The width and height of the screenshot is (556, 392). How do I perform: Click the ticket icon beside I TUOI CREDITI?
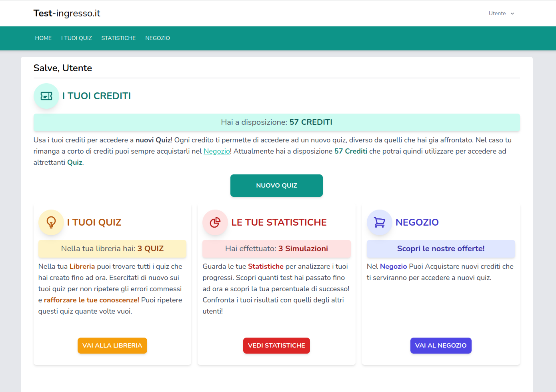[46, 96]
